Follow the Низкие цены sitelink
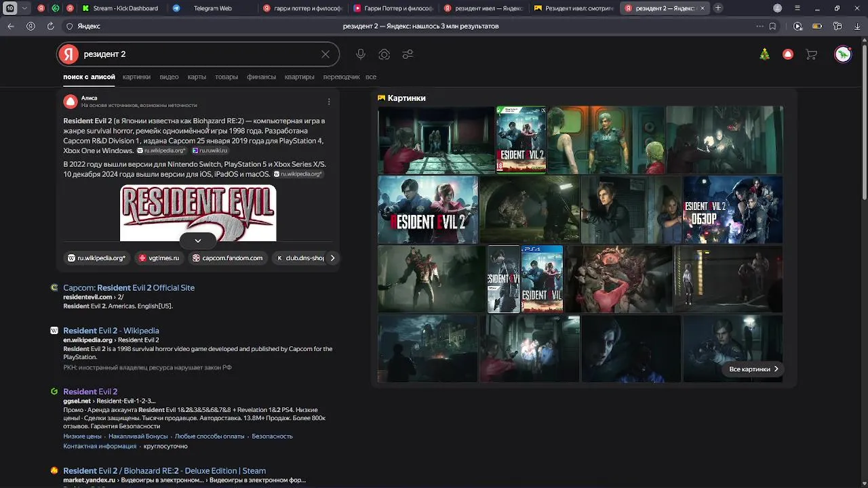Screen dimensions: 868x488 click(x=82, y=436)
